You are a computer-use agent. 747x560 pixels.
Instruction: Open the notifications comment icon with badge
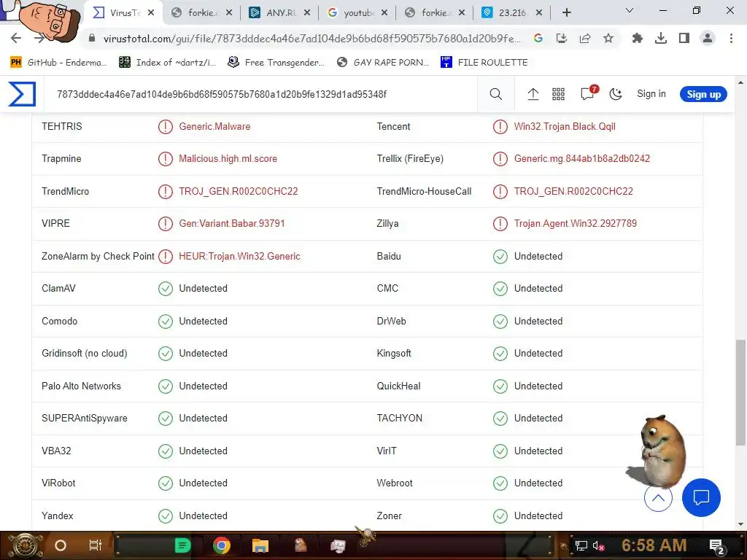[x=589, y=93]
